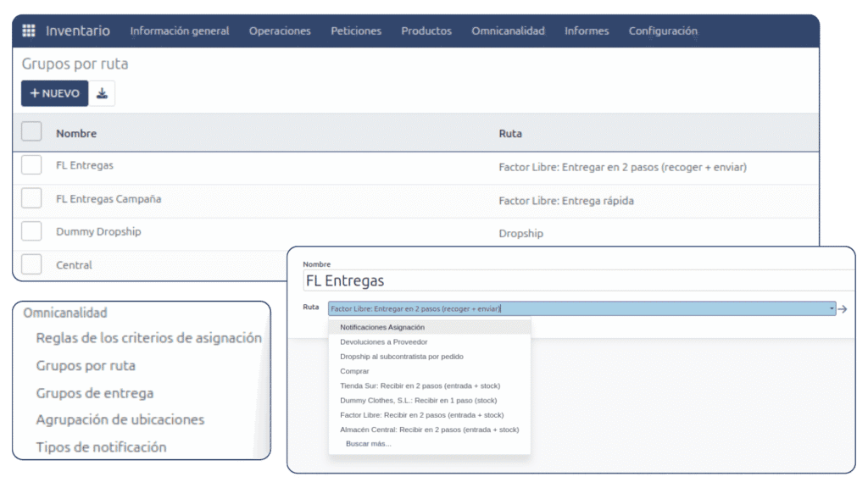Pick Dropship al subcontratista por pedido
Image resolution: width=868 pixels, height=488 pixels.
point(401,357)
